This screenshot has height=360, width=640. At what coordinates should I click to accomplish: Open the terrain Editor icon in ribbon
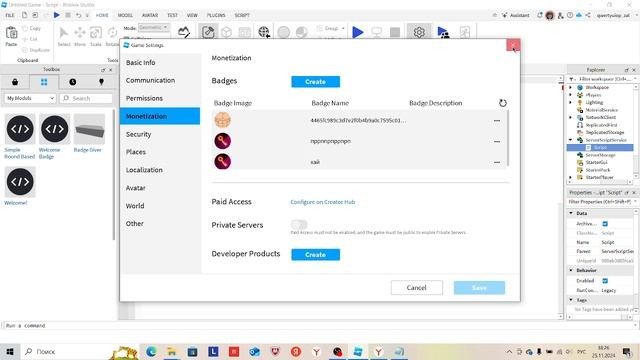coord(184,32)
